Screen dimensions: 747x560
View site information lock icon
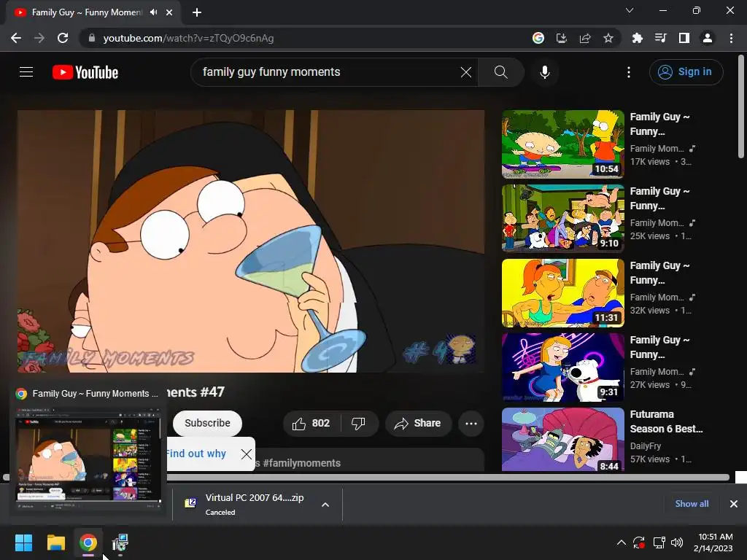(92, 38)
